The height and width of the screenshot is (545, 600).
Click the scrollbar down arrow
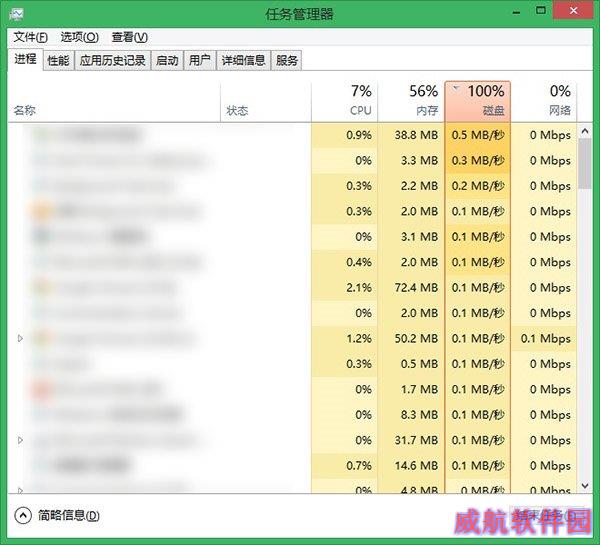click(585, 486)
